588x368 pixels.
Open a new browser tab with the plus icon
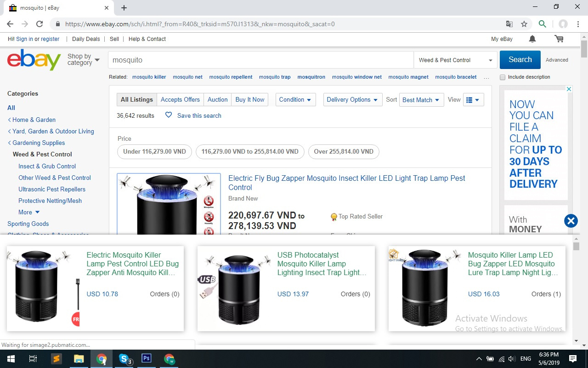point(124,8)
